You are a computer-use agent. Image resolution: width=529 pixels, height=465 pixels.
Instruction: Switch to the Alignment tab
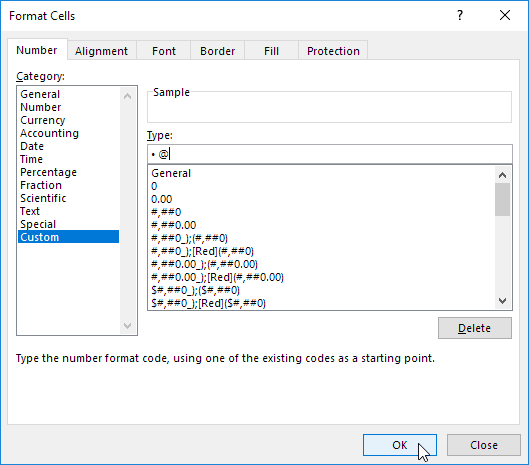(x=102, y=51)
